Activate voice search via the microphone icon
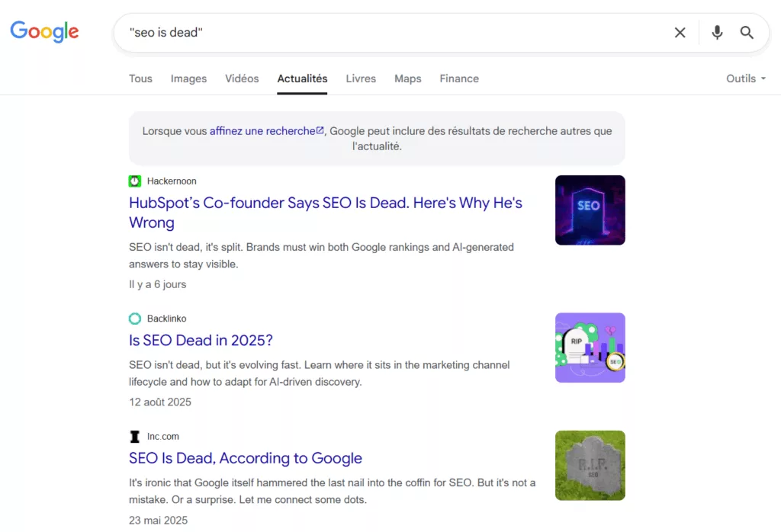The height and width of the screenshot is (532, 781). coord(716,32)
